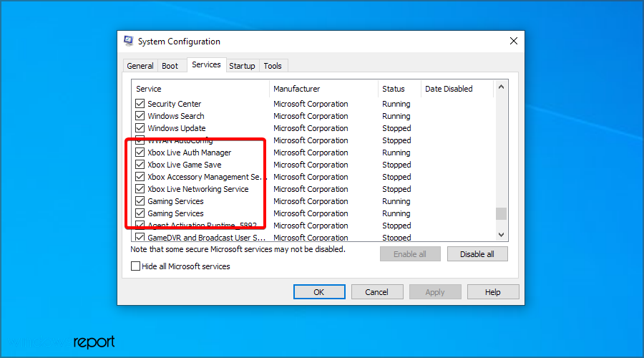The image size is (644, 358).
Task: Uncheck the Security Center service
Action: pyautogui.click(x=140, y=104)
